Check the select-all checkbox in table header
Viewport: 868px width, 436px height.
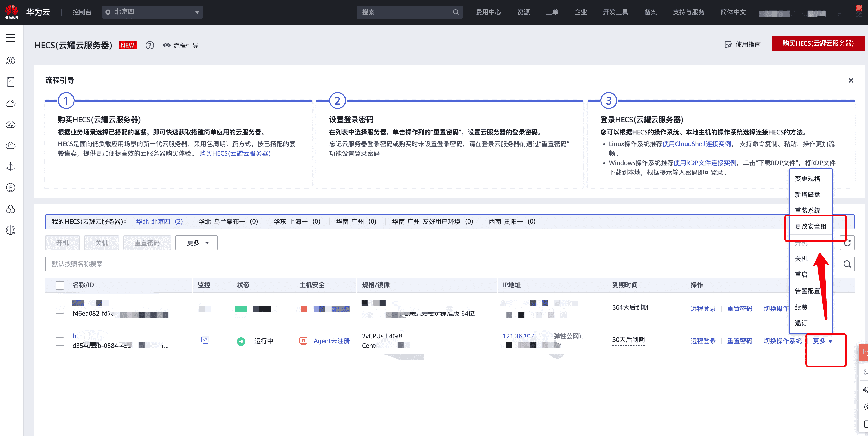[60, 285]
